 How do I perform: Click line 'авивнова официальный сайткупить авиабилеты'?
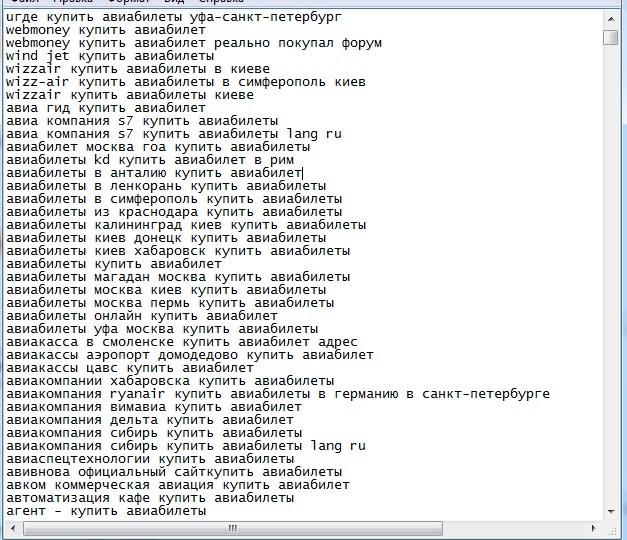tap(174, 472)
